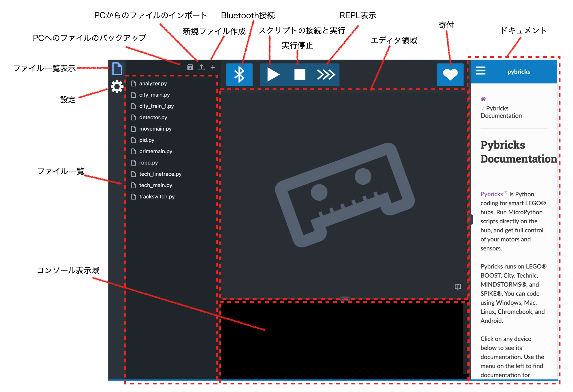Expand the documentation navigation menu
573x392 pixels.
(x=481, y=71)
